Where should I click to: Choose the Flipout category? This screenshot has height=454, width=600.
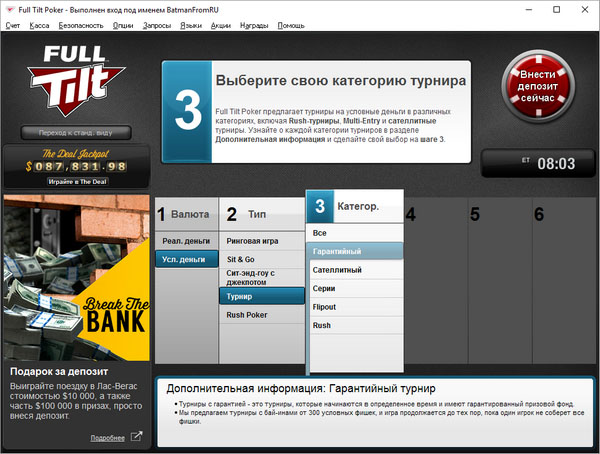(x=356, y=307)
